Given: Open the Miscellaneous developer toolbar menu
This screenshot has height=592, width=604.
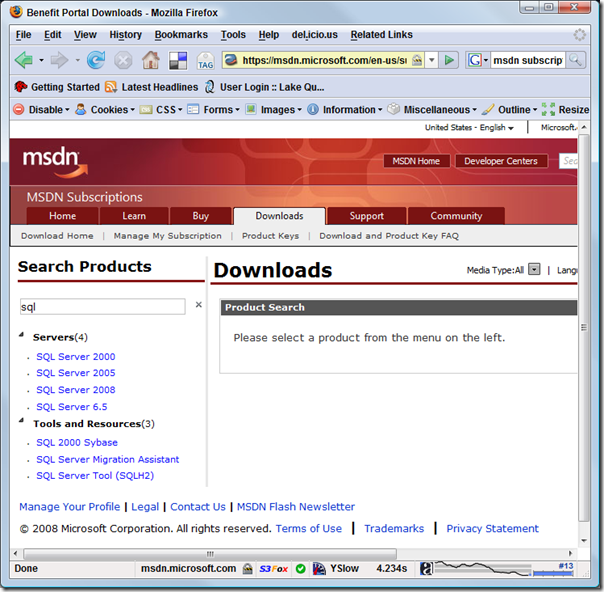Looking at the screenshot, I should (432, 110).
